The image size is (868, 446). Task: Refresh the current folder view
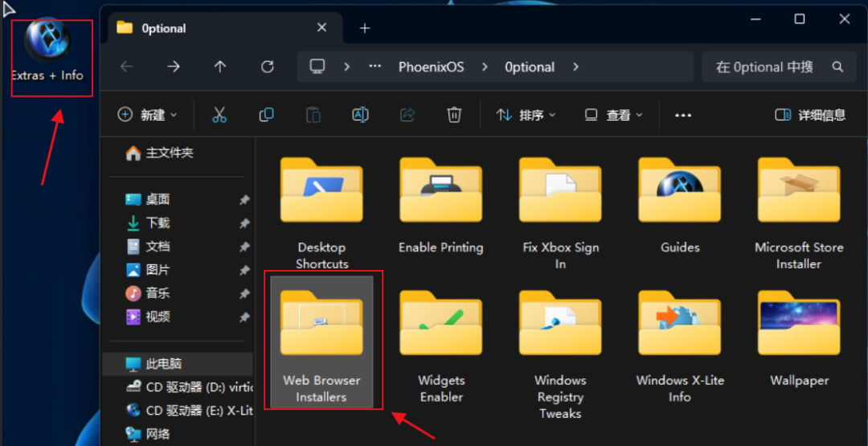point(268,67)
